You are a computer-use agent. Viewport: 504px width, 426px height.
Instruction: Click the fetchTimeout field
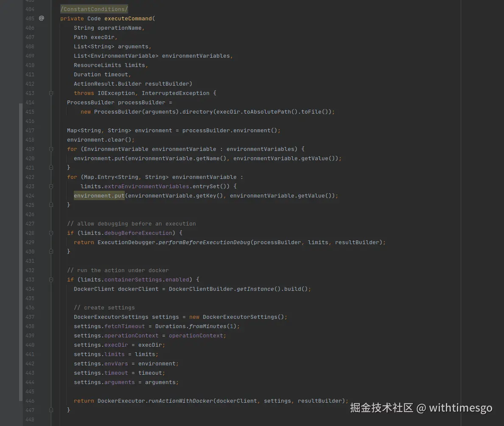pos(125,326)
